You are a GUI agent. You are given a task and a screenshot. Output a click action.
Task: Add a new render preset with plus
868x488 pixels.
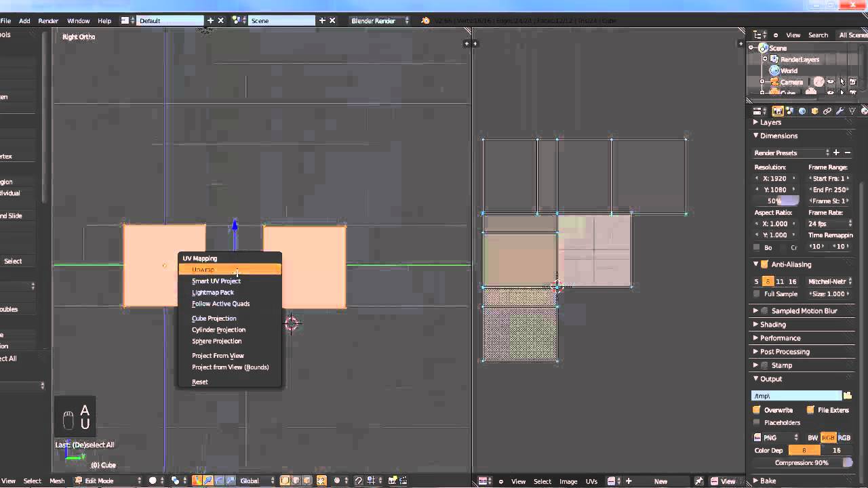pos(836,152)
